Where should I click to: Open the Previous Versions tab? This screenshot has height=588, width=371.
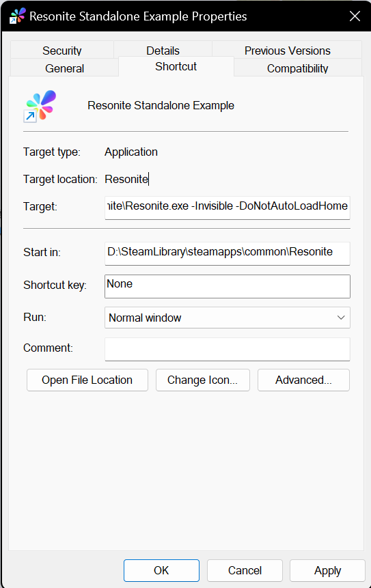[288, 51]
